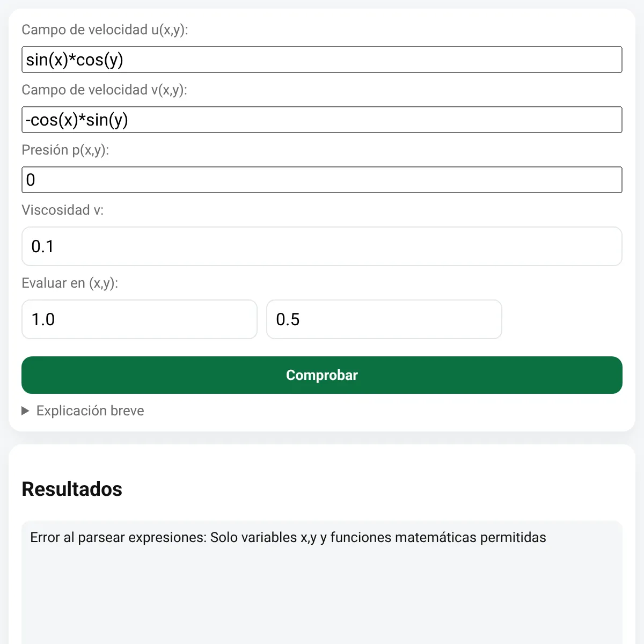Place cursor on sin(x)*cos(y) expression text

(75, 60)
